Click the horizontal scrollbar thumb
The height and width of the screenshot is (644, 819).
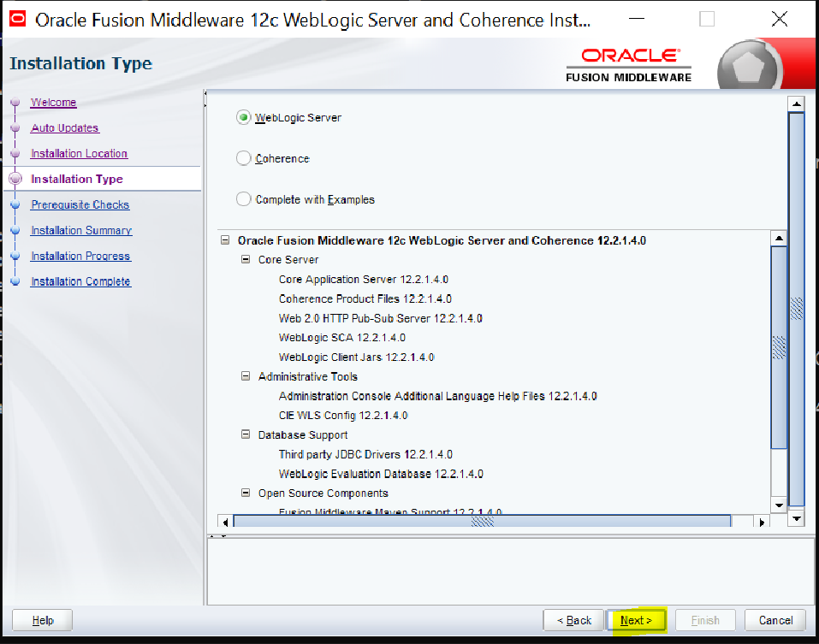click(481, 521)
